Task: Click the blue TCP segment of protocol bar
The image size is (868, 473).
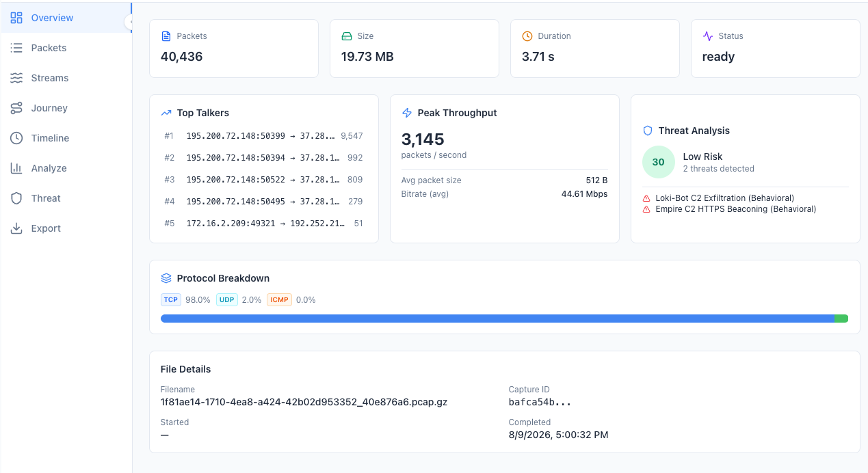Action: tap(497, 319)
